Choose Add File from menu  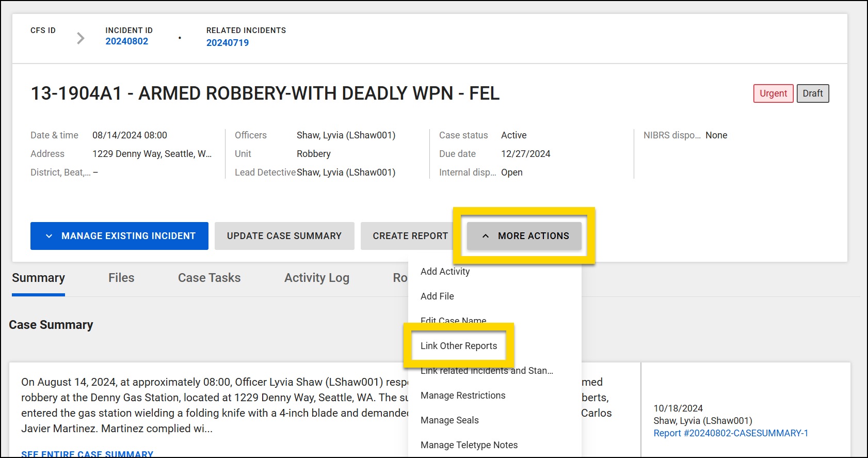[494, 296]
